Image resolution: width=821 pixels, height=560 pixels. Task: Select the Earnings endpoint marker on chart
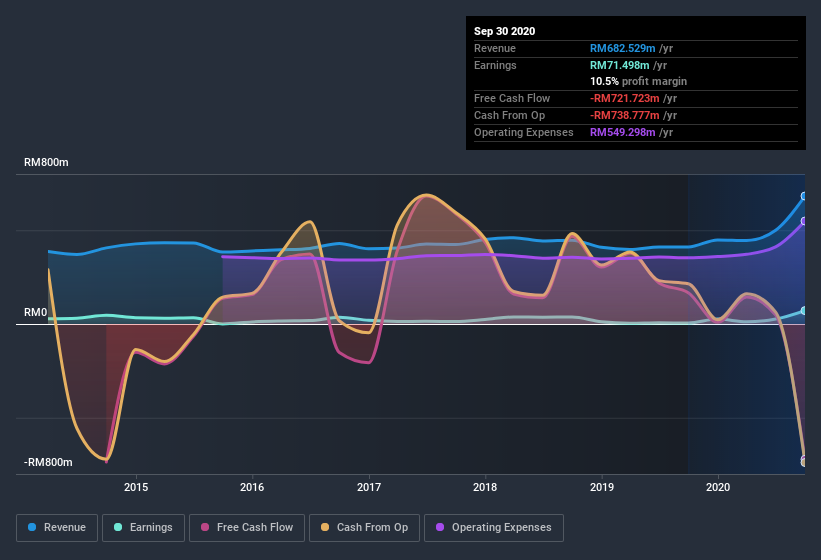[804, 311]
